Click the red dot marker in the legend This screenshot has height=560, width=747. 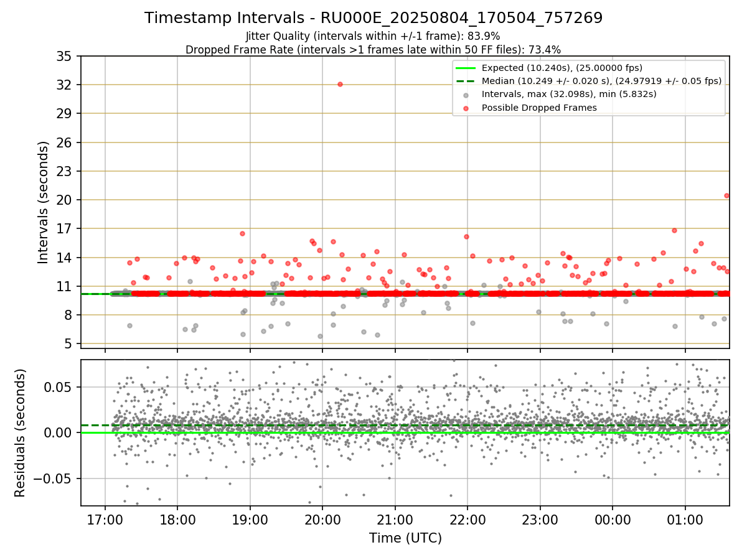coord(466,108)
